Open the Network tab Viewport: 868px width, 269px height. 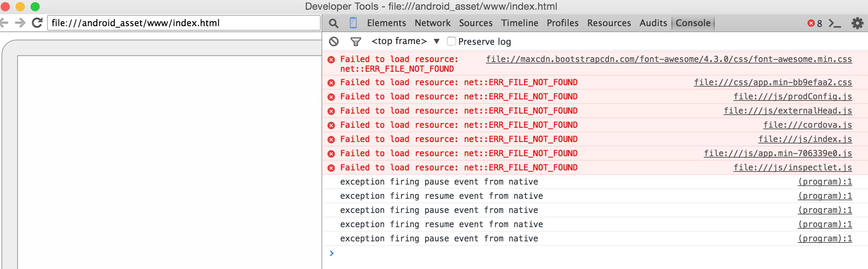432,23
